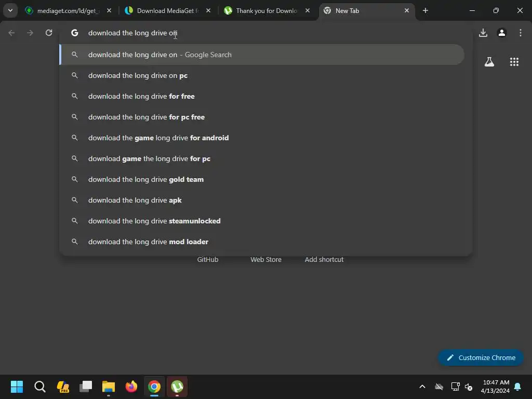Click Customize Chrome button
532x399 pixels.
pos(481,357)
